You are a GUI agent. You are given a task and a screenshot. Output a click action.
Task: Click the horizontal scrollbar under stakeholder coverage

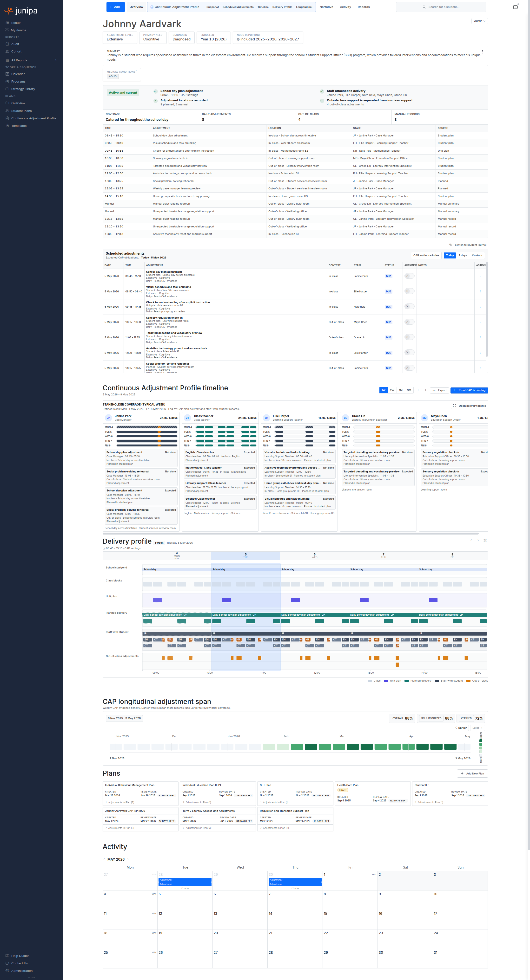pyautogui.click(x=291, y=534)
